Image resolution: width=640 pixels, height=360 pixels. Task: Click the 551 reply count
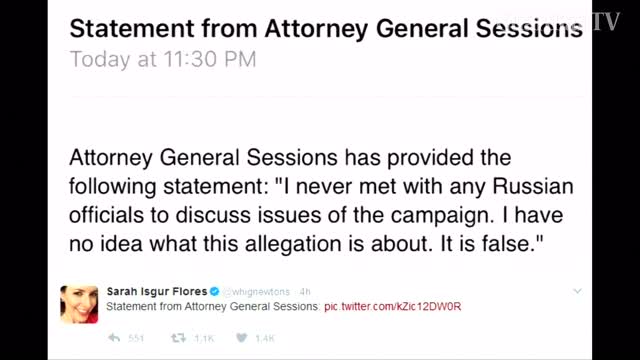(x=136, y=338)
